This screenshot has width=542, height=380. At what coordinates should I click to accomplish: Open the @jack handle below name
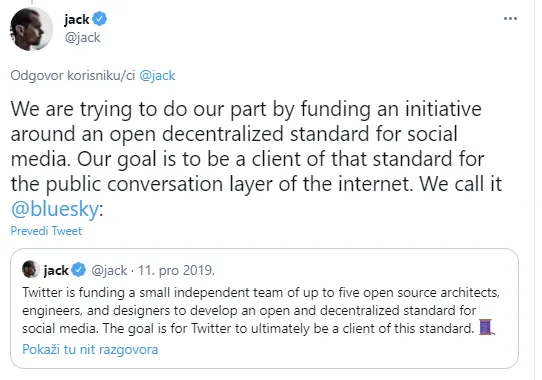(82, 37)
